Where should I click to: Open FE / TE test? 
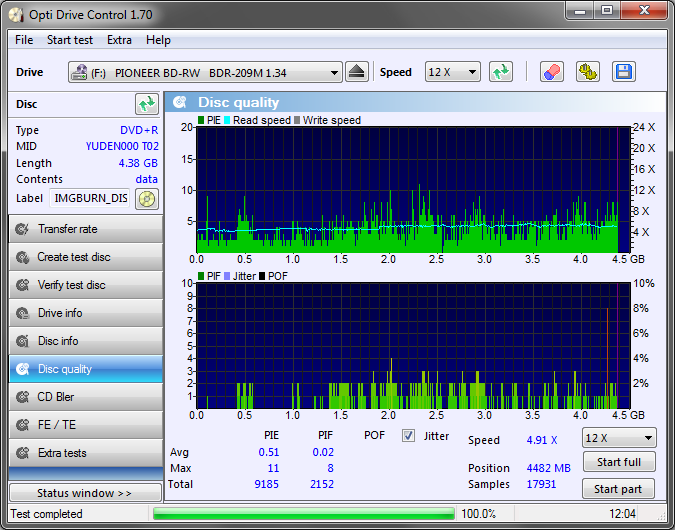[86, 425]
